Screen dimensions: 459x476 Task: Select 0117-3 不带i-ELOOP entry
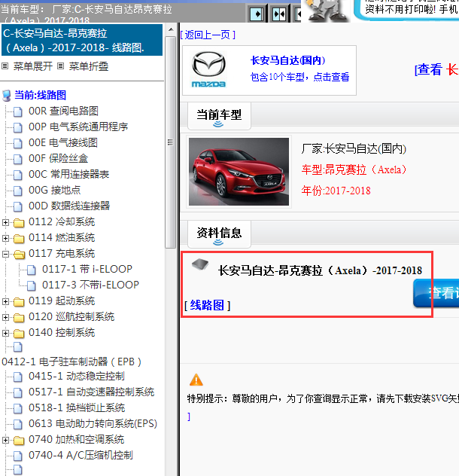click(x=90, y=285)
